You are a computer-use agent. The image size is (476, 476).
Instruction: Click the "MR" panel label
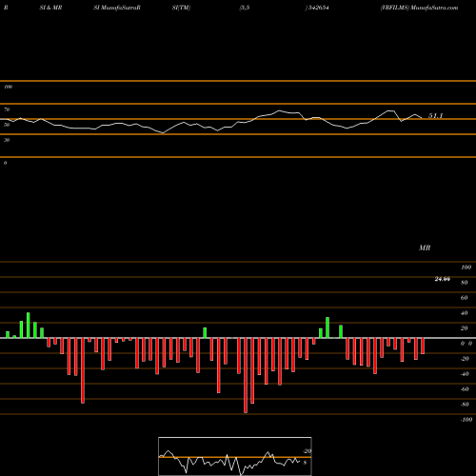[x=425, y=248]
